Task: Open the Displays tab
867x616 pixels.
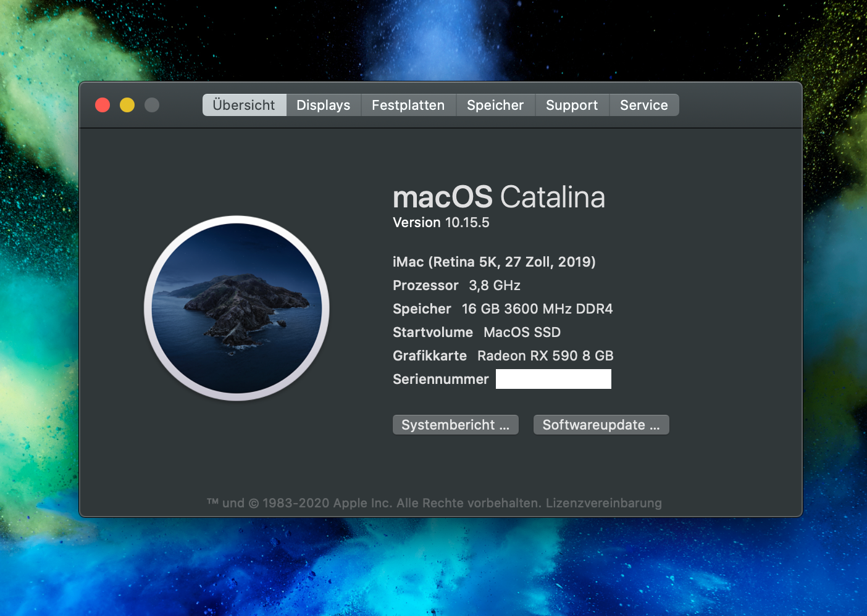Action: tap(324, 105)
